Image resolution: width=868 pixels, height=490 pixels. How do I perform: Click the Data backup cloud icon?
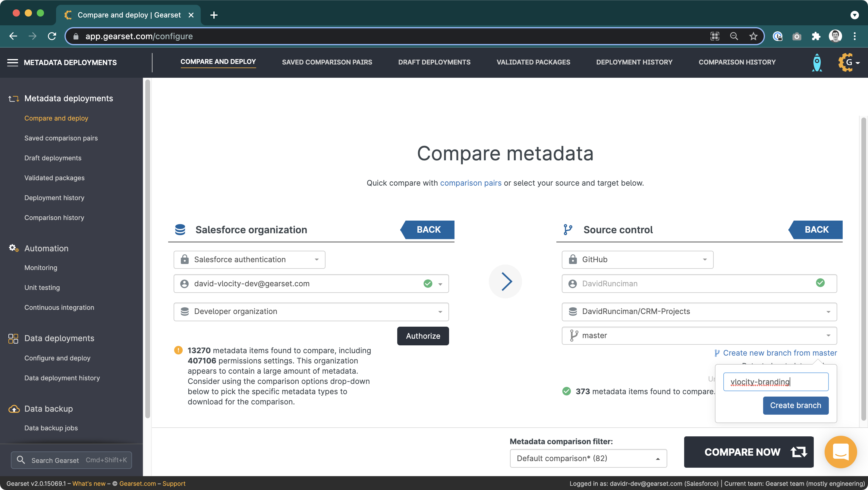pos(14,409)
